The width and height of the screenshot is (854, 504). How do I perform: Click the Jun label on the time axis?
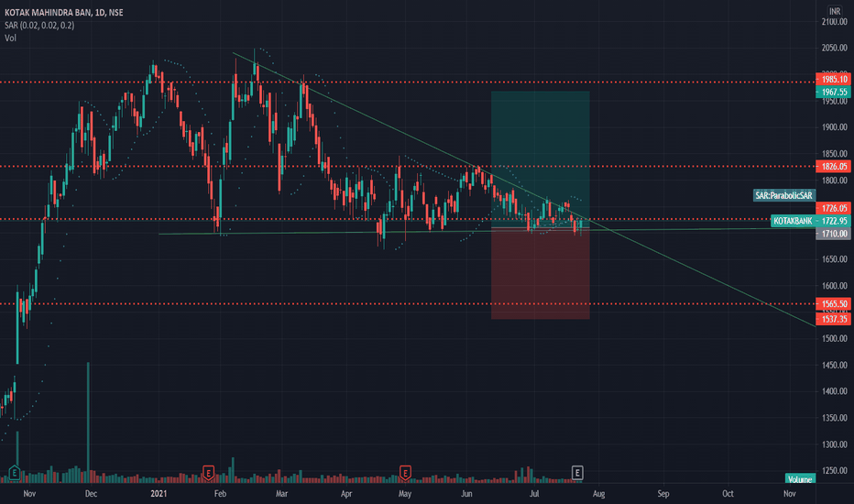point(466,494)
